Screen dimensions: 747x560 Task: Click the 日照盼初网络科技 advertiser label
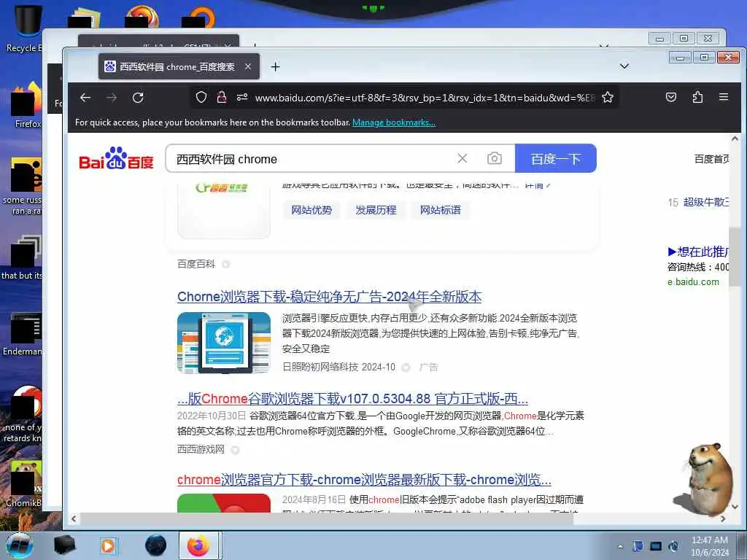pos(320,367)
